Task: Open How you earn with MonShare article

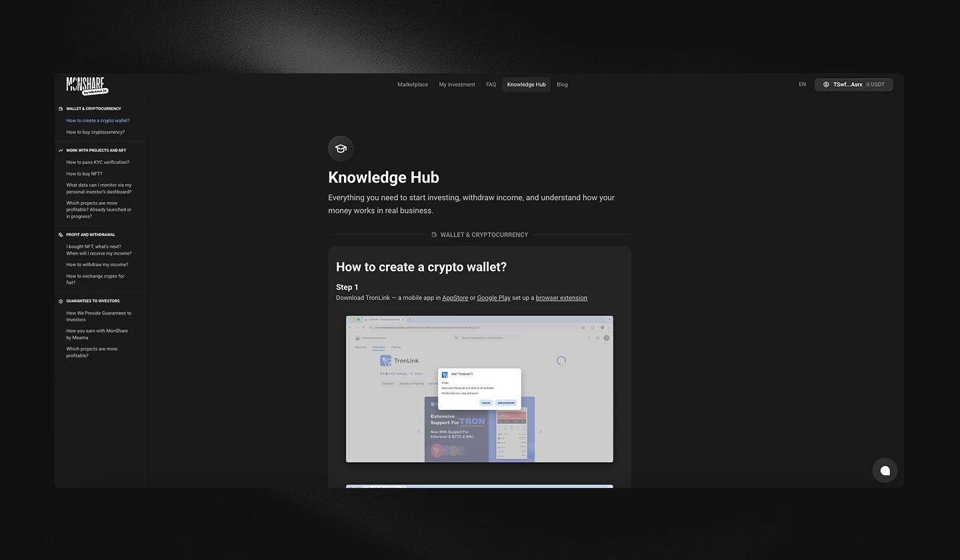Action: (97, 334)
